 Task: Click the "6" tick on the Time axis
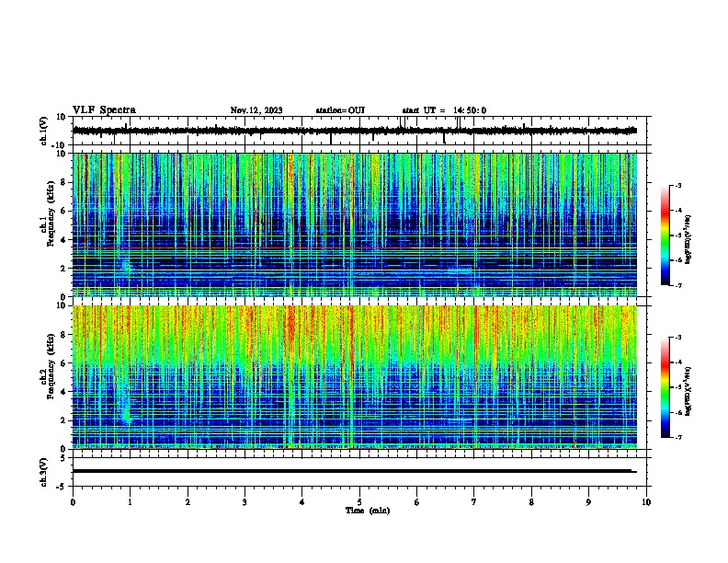417,502
